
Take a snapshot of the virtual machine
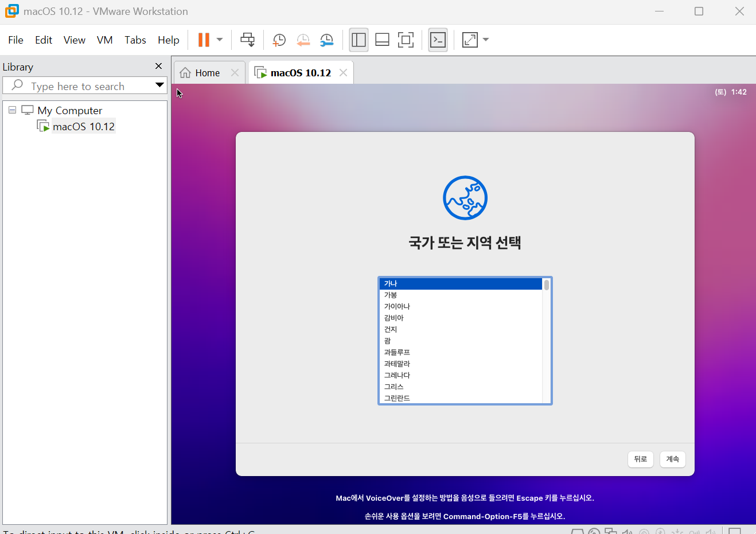point(279,40)
